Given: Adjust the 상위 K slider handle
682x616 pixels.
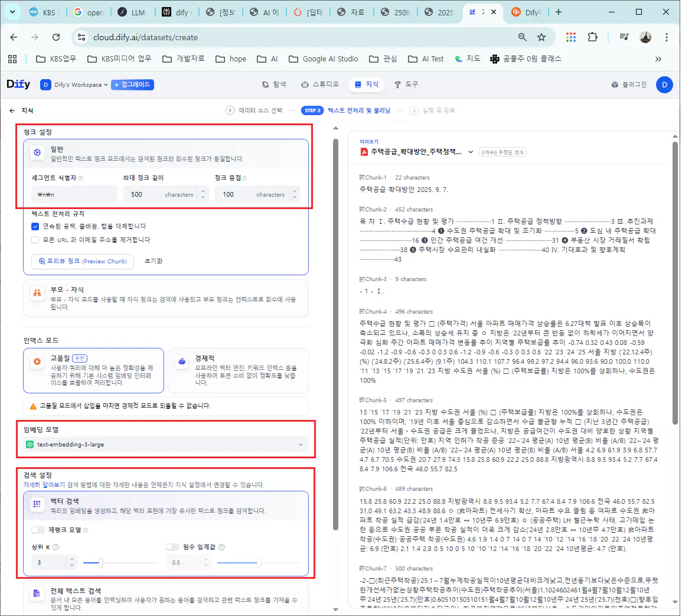Looking at the screenshot, I should tap(100, 563).
